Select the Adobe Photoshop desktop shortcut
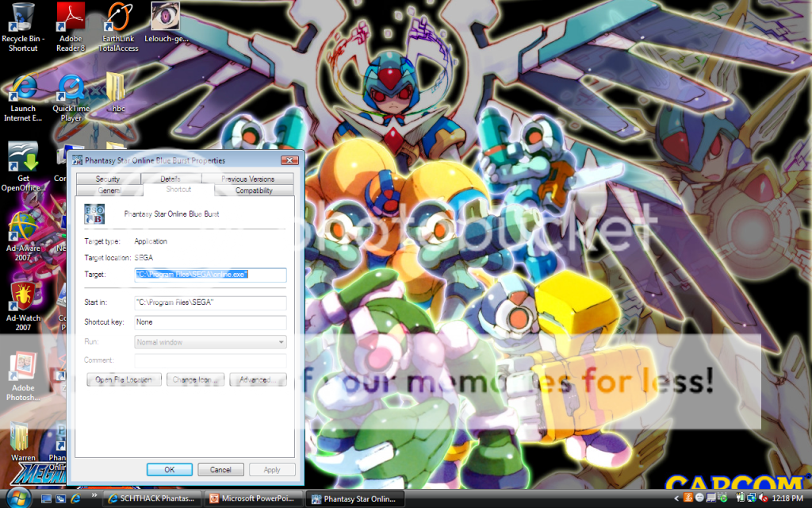812x508 pixels. point(23,369)
